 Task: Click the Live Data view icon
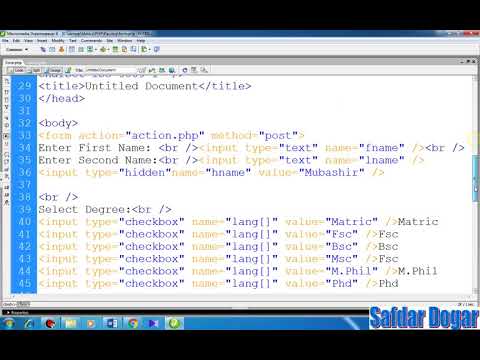click(68, 70)
